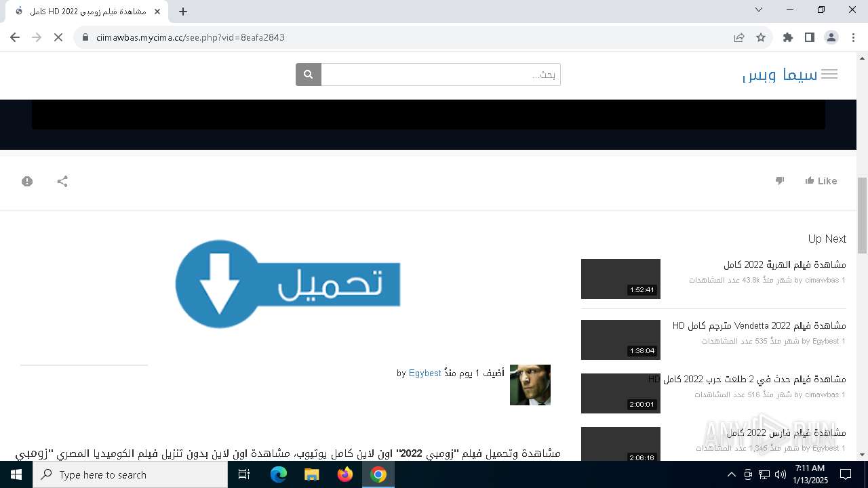Screen dimensions: 868x488
Task: Show hidden system tray icons
Action: pos(731,474)
